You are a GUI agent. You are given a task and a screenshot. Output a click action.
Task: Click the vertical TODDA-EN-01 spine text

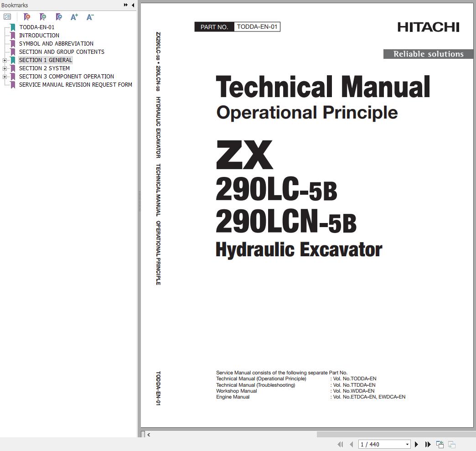pos(158,389)
